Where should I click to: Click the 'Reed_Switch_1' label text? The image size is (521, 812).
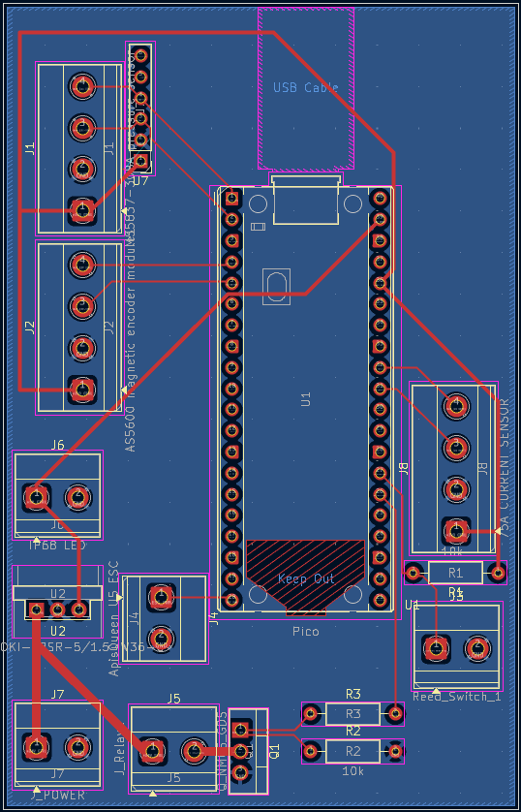[x=456, y=697]
